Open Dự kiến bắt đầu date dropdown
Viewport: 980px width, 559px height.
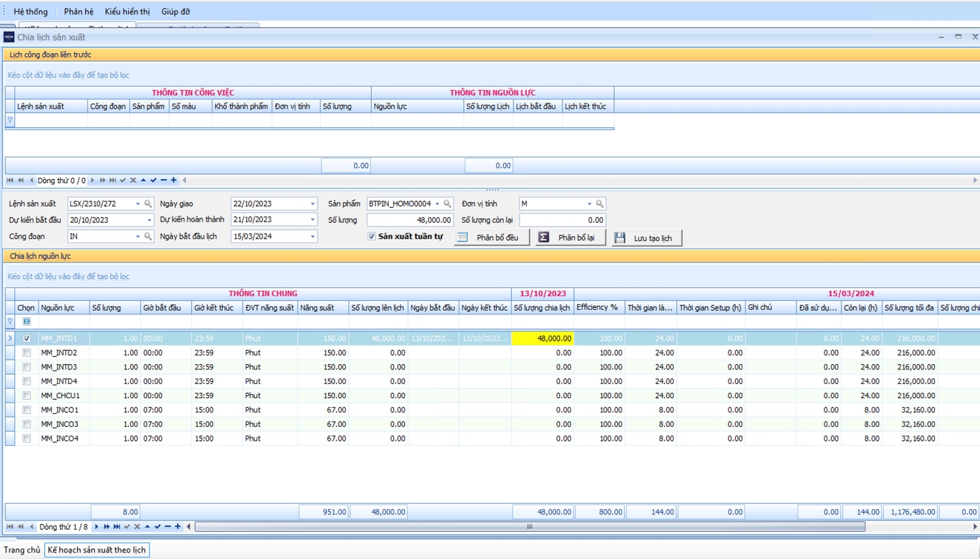click(149, 220)
